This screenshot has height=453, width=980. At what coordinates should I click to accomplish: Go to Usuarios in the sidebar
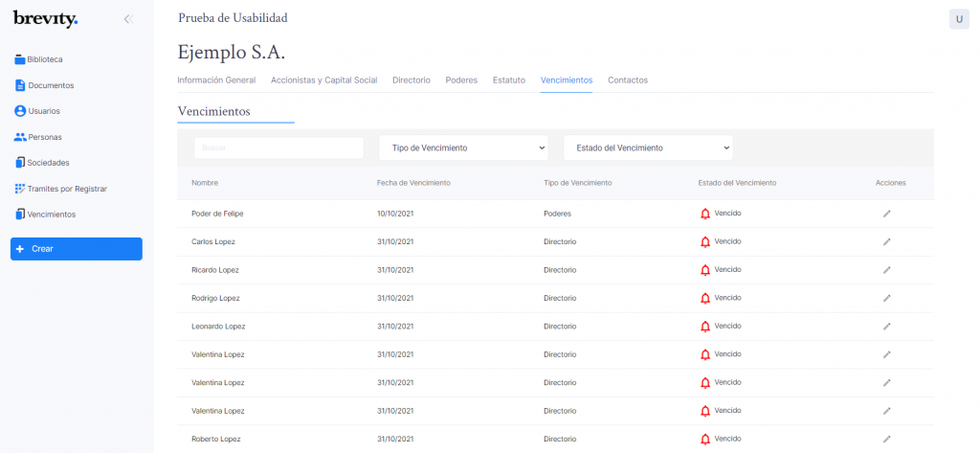37,111
